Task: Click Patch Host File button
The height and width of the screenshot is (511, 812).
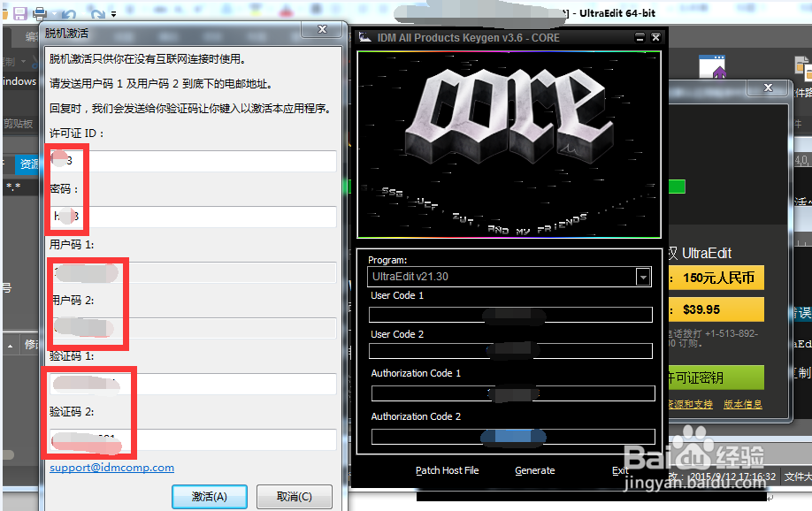Action: click(448, 470)
